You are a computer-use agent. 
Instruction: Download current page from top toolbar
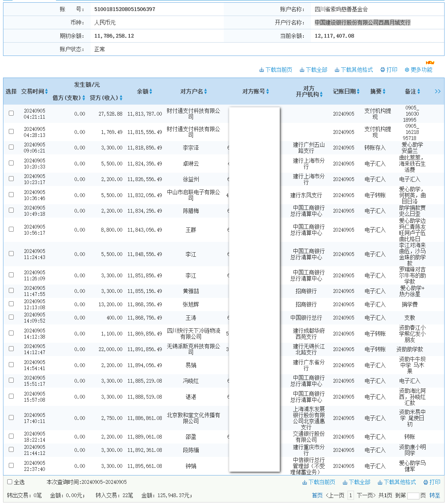276,70
